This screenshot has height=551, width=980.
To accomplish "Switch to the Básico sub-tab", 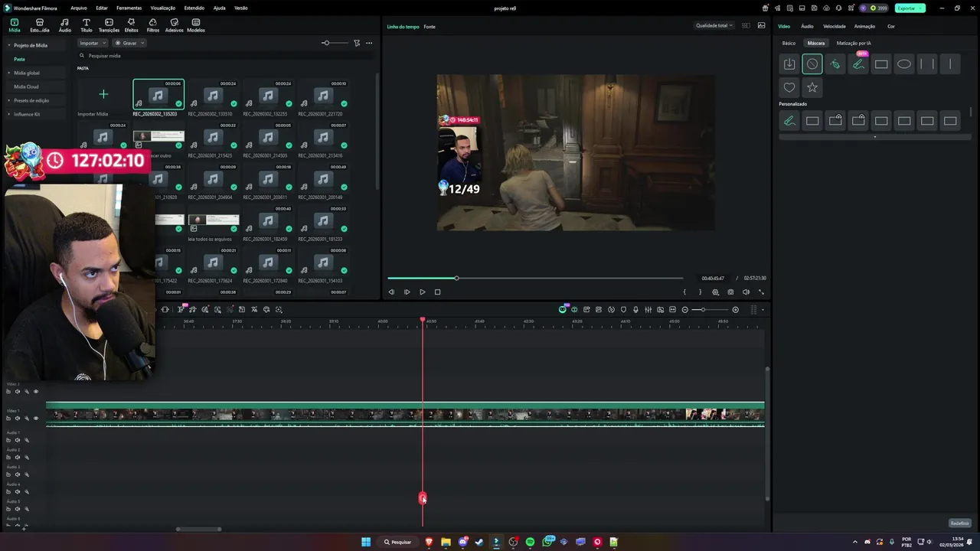I will pos(789,43).
